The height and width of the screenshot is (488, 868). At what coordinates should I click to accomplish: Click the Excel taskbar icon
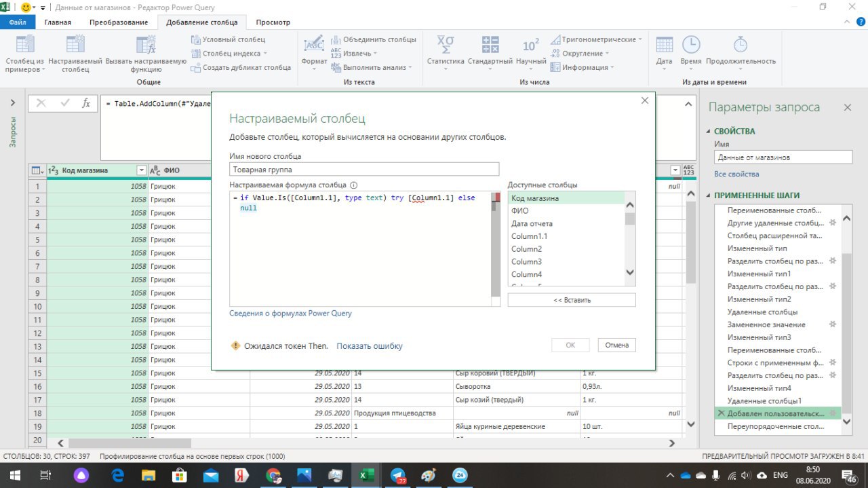point(366,475)
